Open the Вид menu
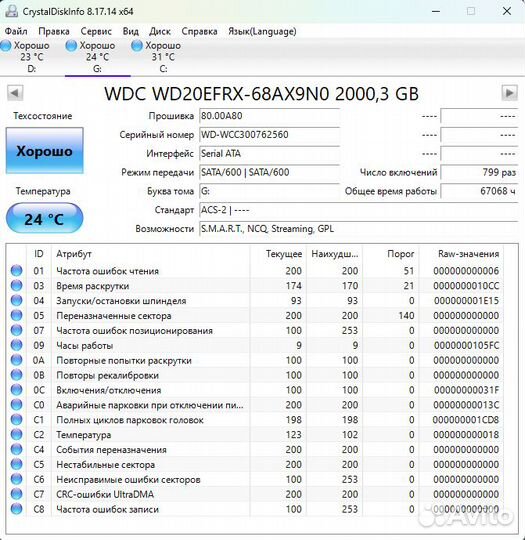This screenshot has height=540, width=525. tap(131, 31)
